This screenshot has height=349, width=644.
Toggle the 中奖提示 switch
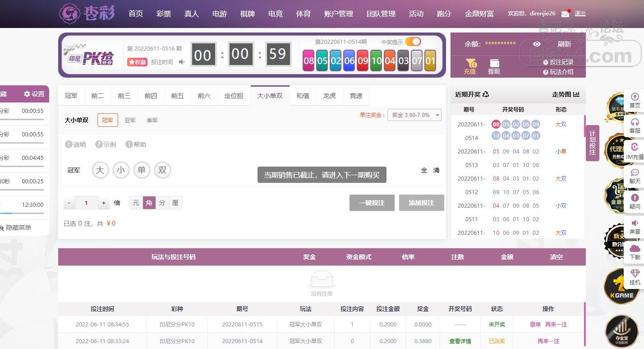413,42
